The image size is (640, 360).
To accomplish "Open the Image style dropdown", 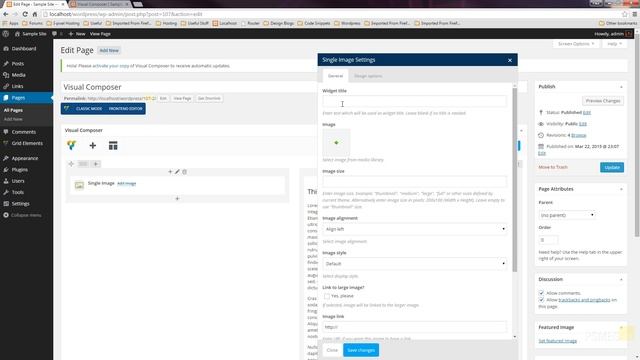I will 414,264.
